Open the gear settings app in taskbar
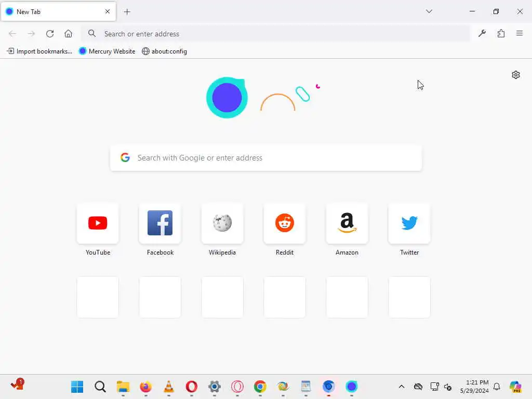This screenshot has height=399, width=532. point(214,387)
